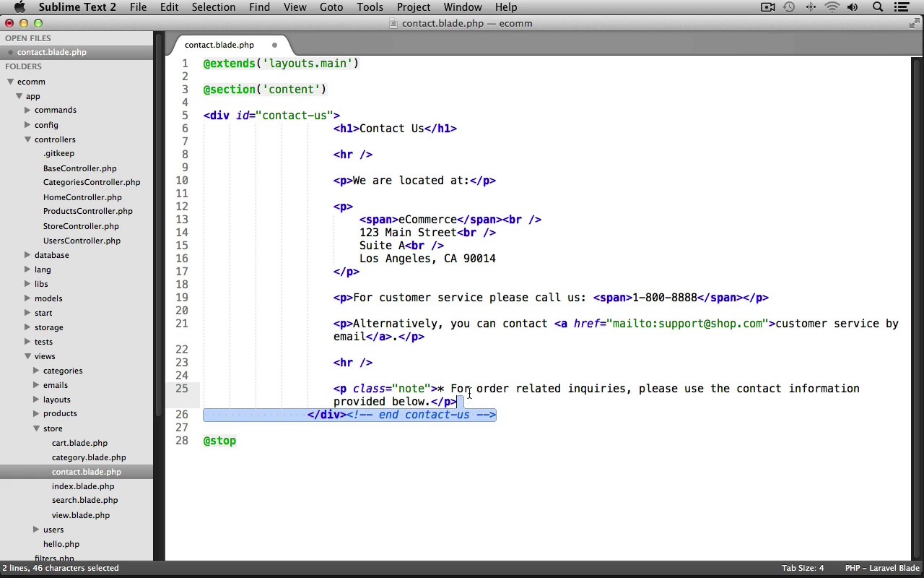This screenshot has height=578, width=924.
Task: Open the Window menu
Action: [463, 7]
